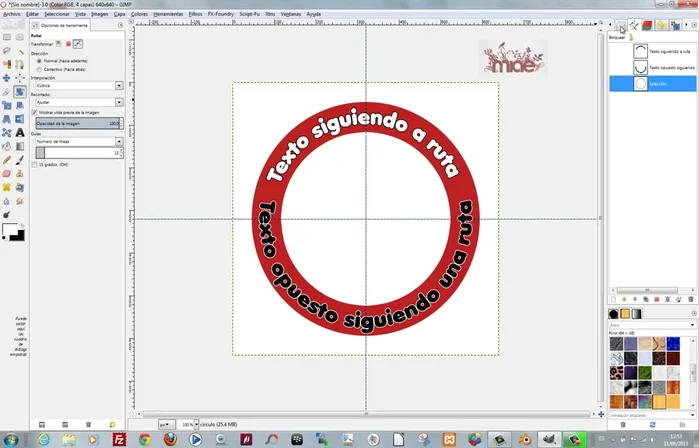Select the Move tool

[7, 77]
